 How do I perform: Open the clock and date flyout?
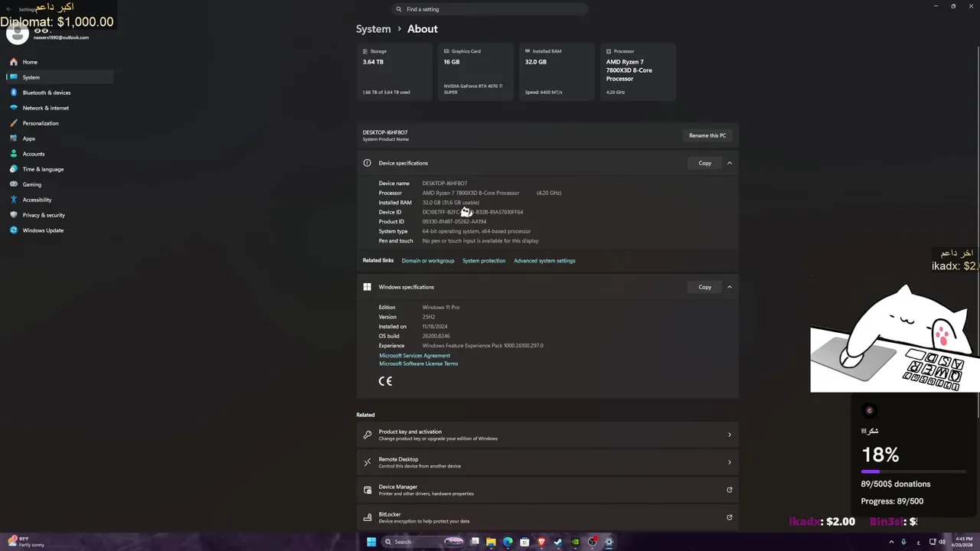[964, 542]
